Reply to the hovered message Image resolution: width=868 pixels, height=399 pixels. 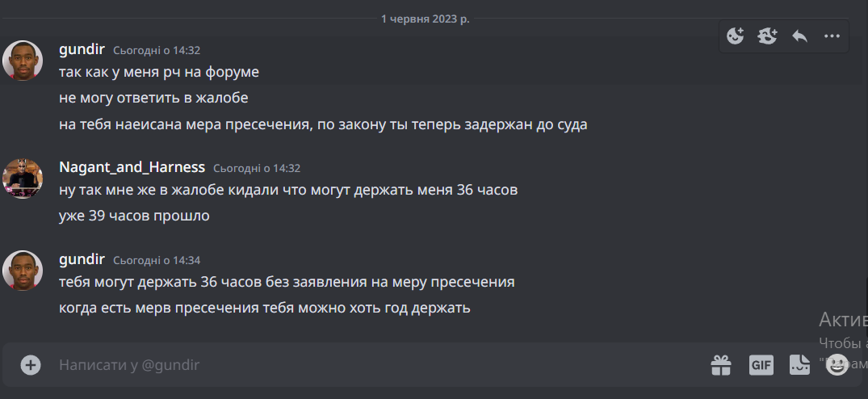tap(799, 36)
